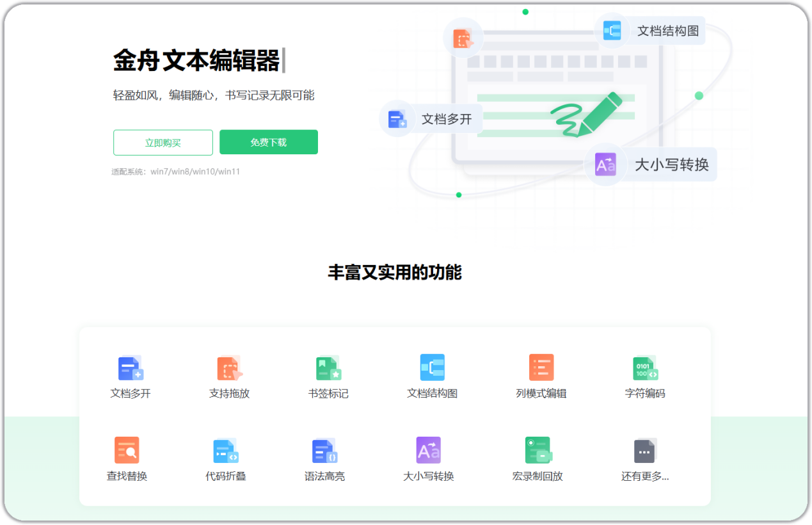The image size is (812, 525).
Task: Click the 宏录制回放 label
Action: [x=538, y=476]
